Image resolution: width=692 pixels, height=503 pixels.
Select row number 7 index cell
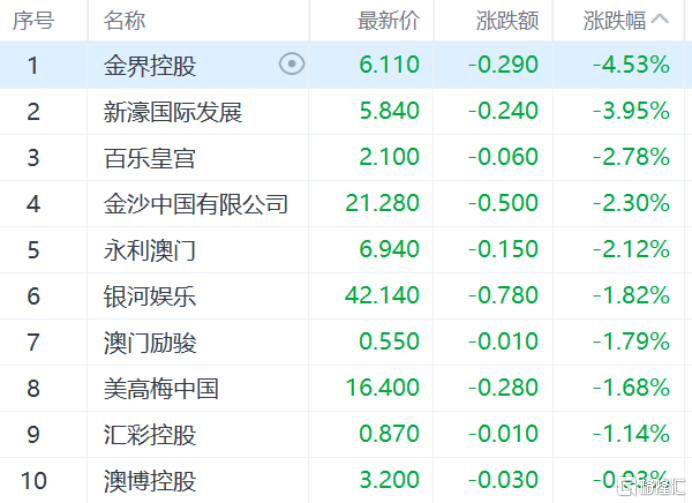33,342
